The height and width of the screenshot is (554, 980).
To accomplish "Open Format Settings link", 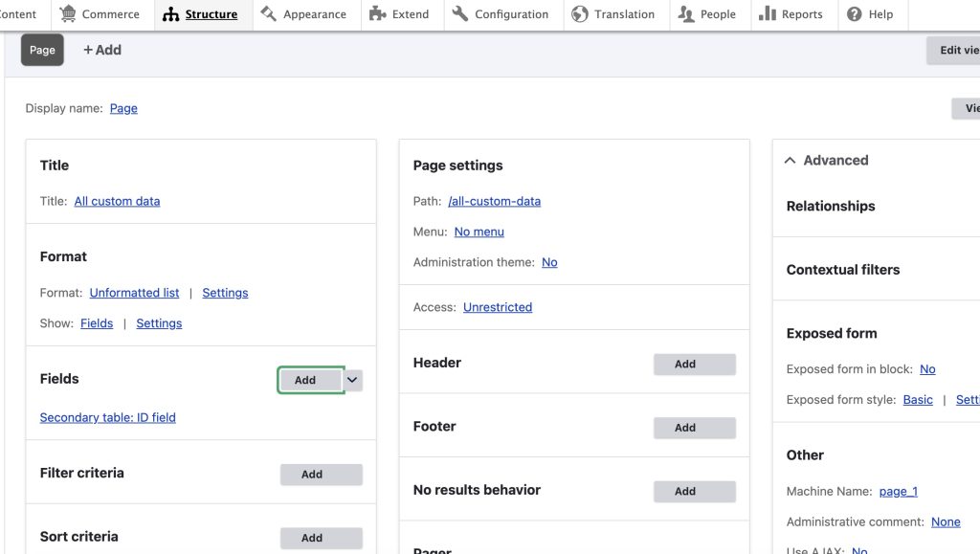I will click(x=225, y=292).
